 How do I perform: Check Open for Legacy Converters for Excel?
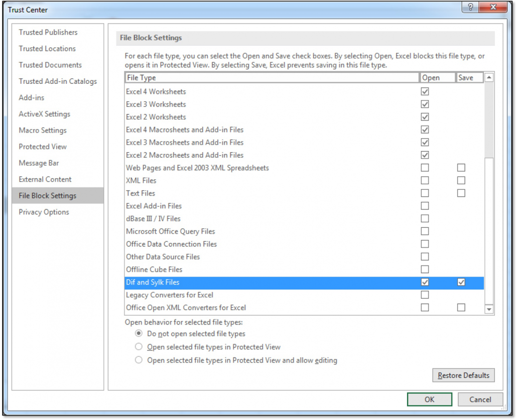click(425, 295)
